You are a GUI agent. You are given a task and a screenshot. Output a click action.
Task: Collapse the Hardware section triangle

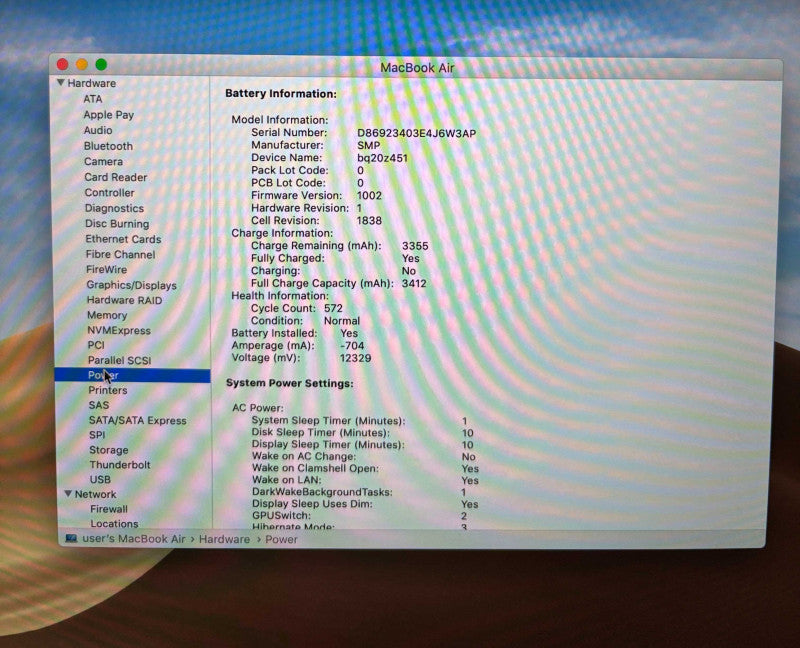coord(61,83)
